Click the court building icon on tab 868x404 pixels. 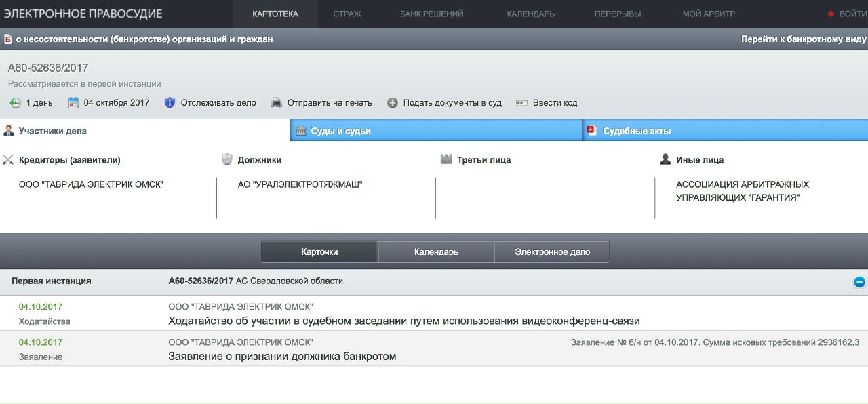(300, 131)
